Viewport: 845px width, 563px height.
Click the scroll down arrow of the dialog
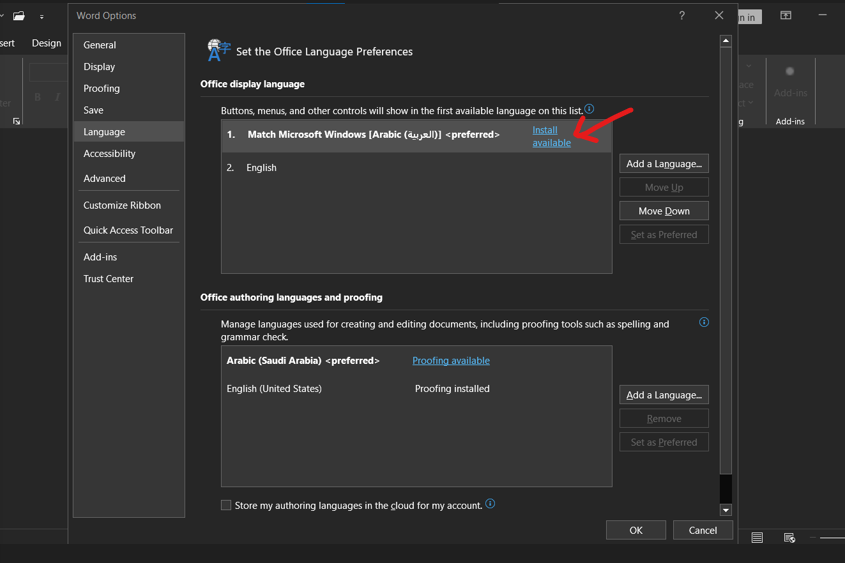[x=726, y=510]
